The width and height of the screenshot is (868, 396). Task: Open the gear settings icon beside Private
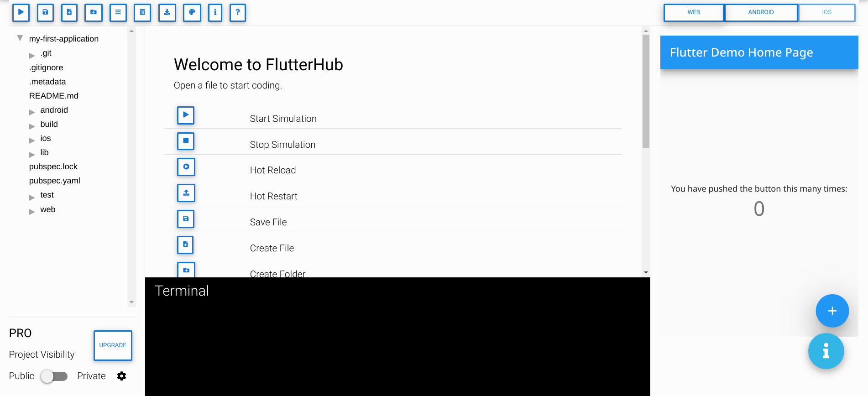121,376
